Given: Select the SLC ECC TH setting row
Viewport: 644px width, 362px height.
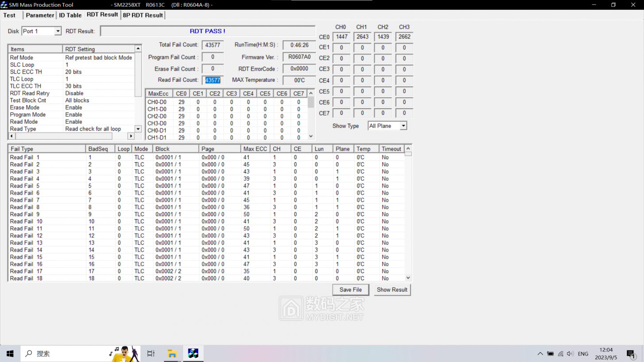Looking at the screenshot, I should 71,72.
